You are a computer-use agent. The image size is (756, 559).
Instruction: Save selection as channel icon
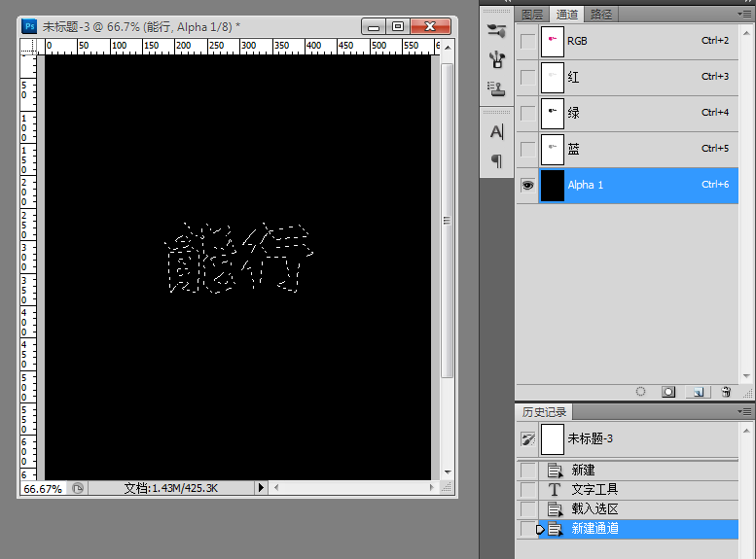tap(668, 392)
